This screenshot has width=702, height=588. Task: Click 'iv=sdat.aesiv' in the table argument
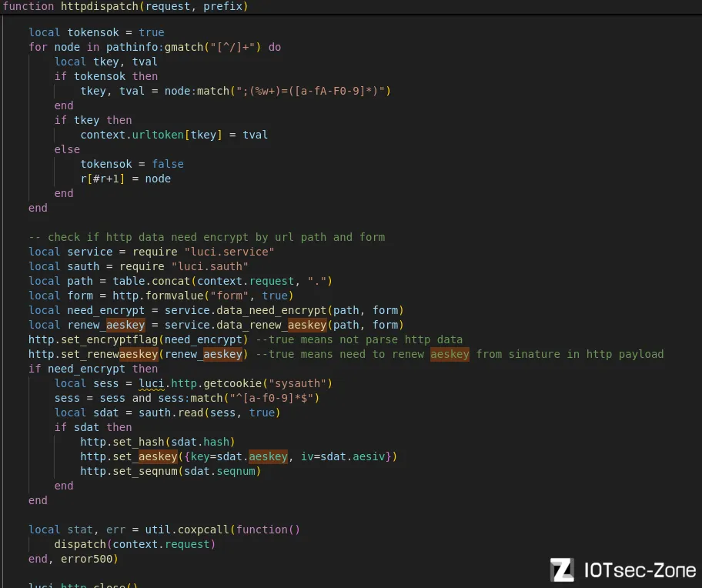343,457
